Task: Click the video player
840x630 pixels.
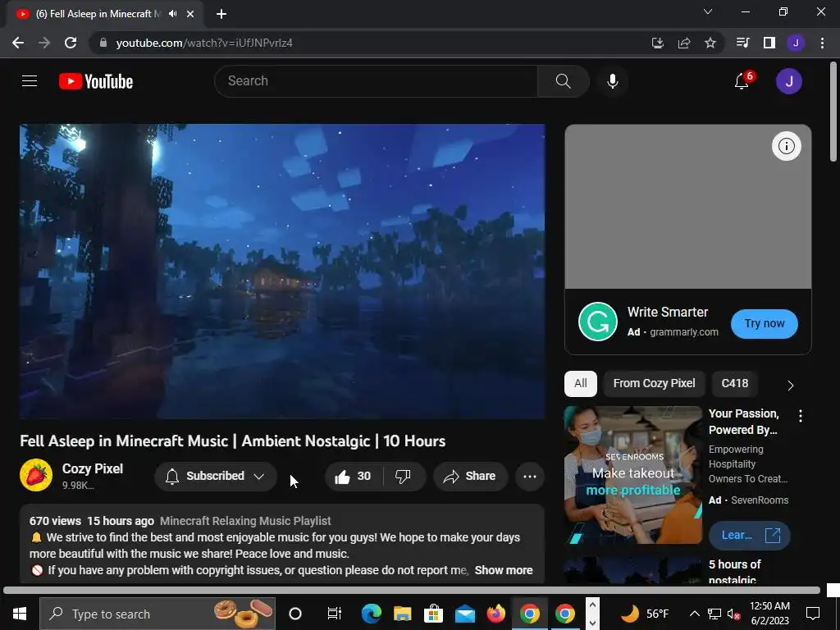Action: (282, 271)
